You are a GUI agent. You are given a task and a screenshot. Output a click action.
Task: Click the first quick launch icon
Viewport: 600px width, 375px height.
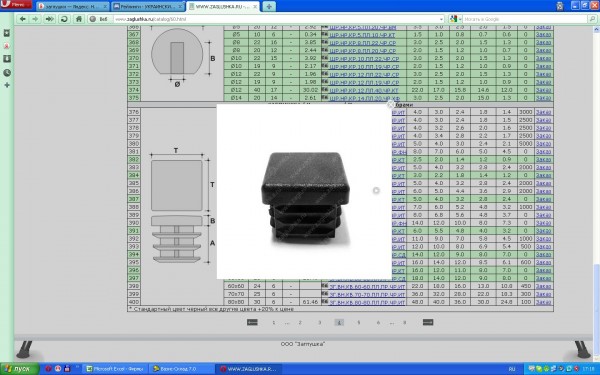(x=48, y=369)
